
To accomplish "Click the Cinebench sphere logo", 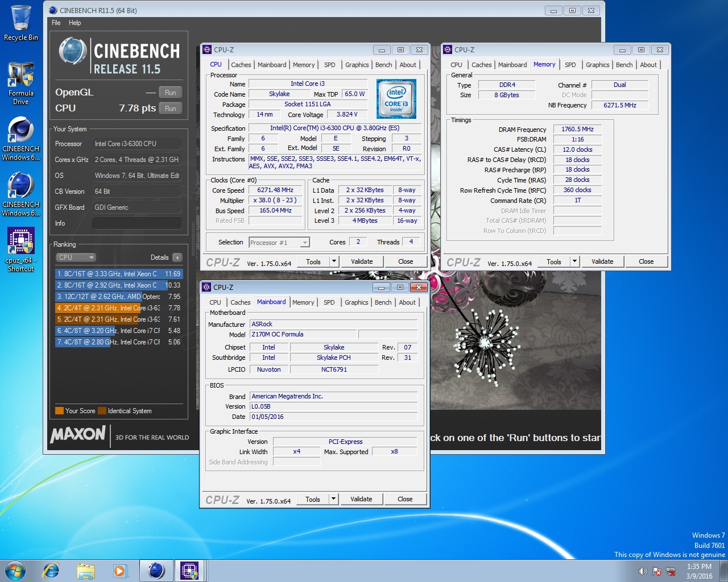I will [72, 51].
